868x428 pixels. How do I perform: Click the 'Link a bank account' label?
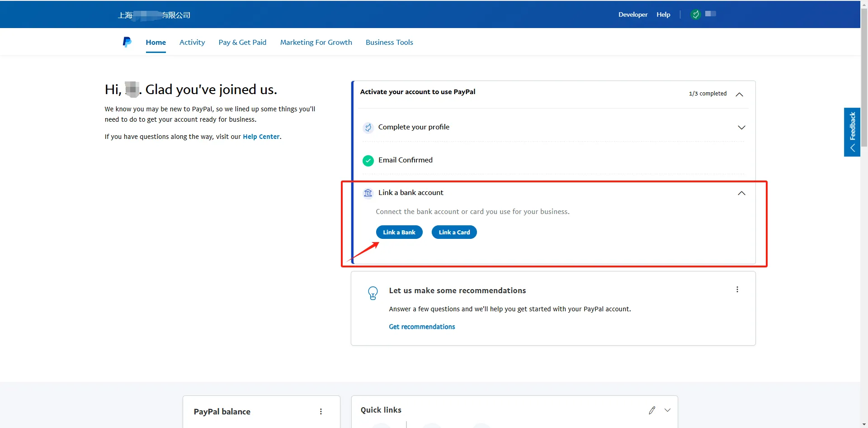pos(411,193)
